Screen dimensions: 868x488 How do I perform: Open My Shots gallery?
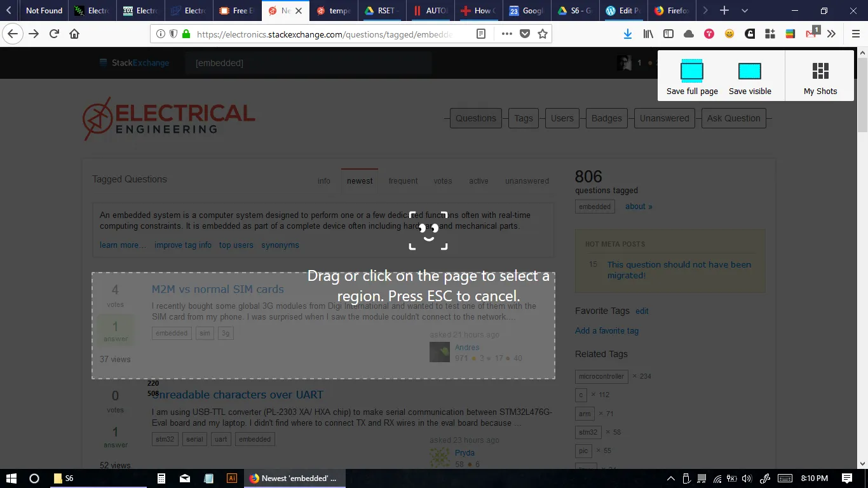[820, 76]
